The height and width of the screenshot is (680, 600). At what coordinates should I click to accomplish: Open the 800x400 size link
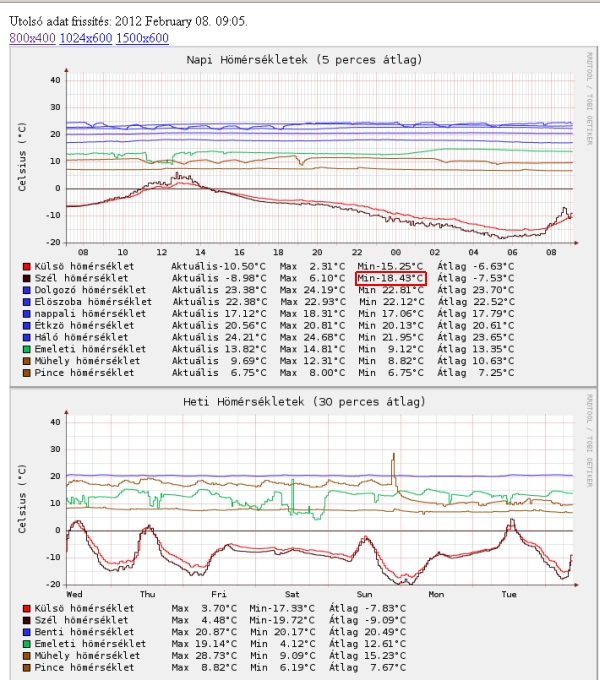31,38
